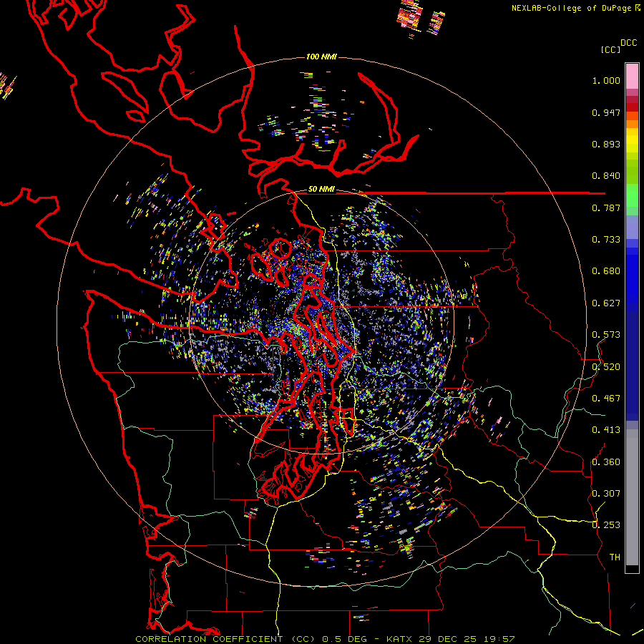
Task: Click the 0.307 legend value
Action: [x=606, y=494]
